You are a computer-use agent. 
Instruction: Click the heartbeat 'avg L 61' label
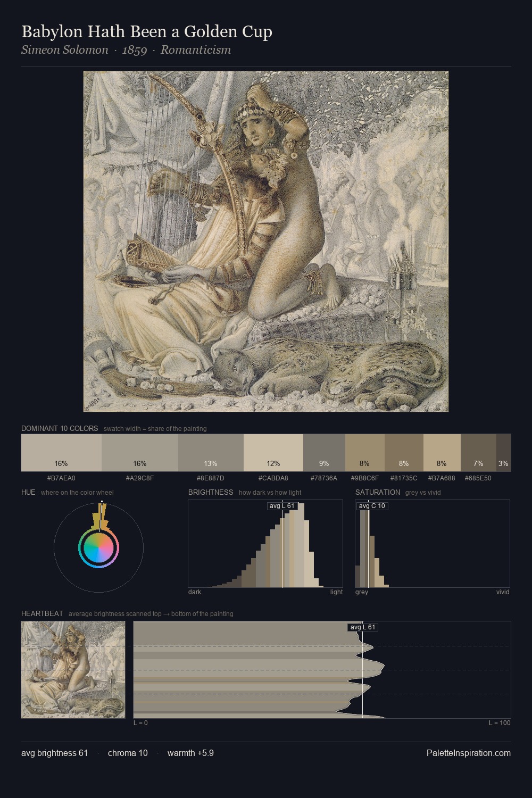[363, 627]
